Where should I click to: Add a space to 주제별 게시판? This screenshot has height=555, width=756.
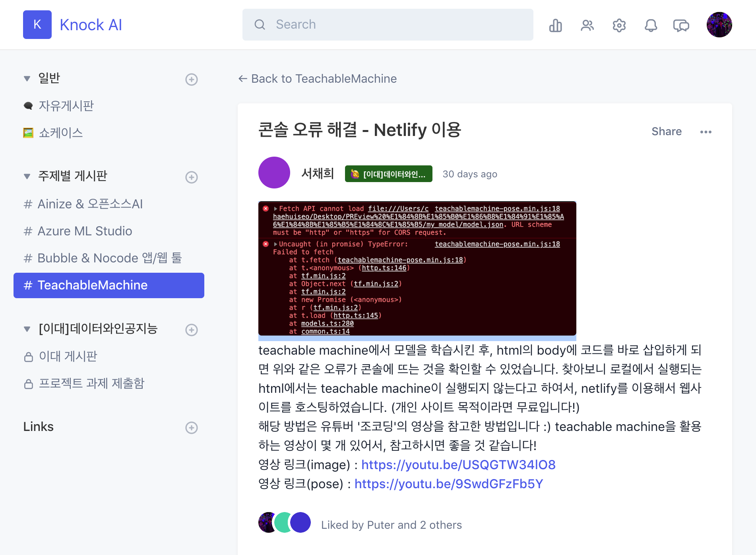coord(192,177)
